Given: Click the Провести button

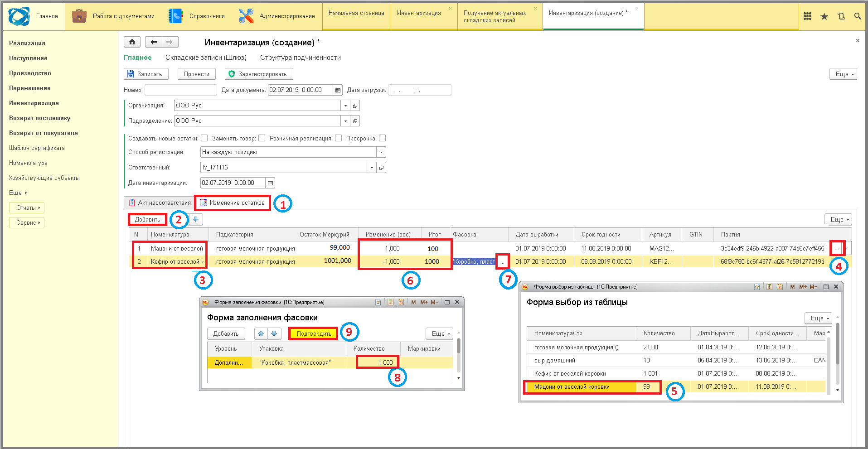Looking at the screenshot, I should pos(197,74).
